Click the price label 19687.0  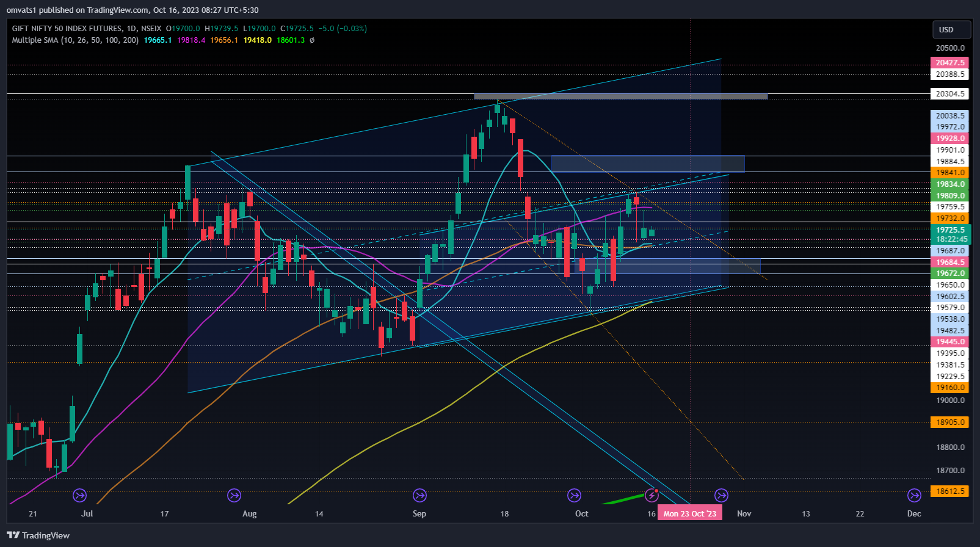tap(951, 251)
